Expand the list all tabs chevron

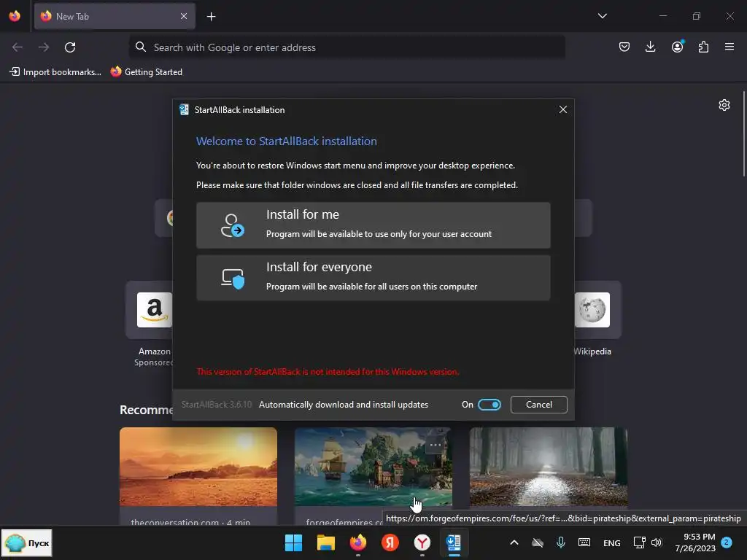pyautogui.click(x=602, y=16)
